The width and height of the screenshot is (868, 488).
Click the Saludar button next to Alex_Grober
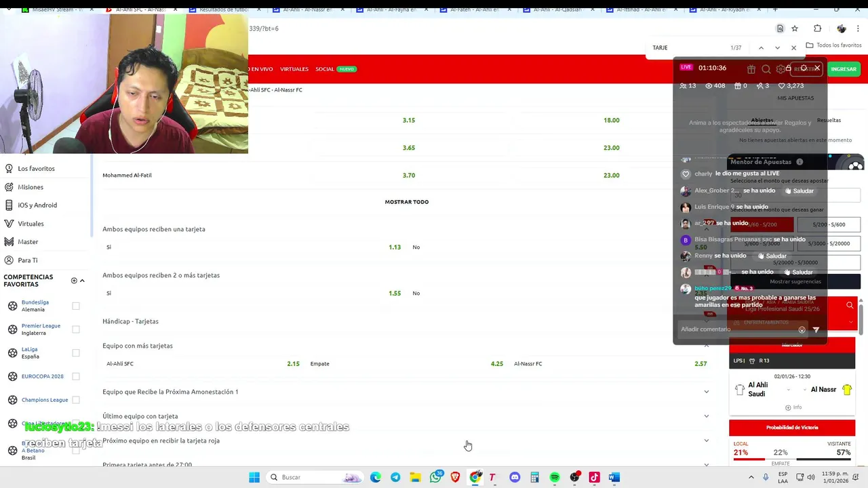pyautogui.click(x=798, y=191)
